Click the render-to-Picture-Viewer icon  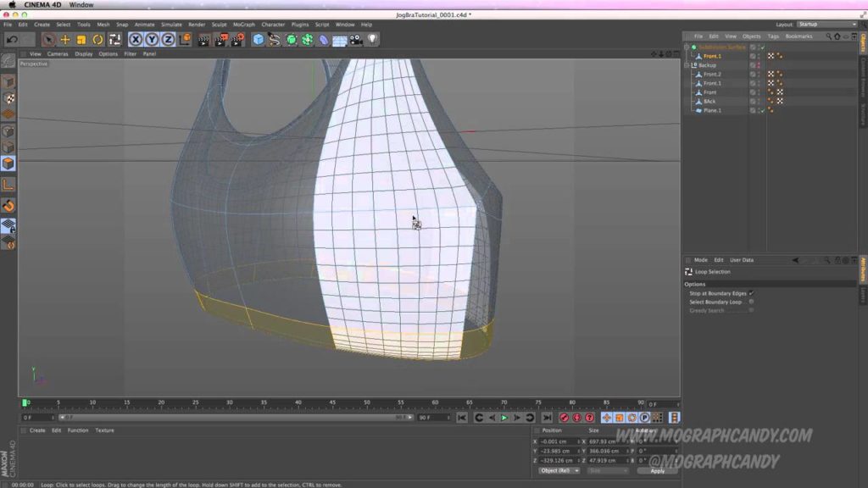[220, 37]
